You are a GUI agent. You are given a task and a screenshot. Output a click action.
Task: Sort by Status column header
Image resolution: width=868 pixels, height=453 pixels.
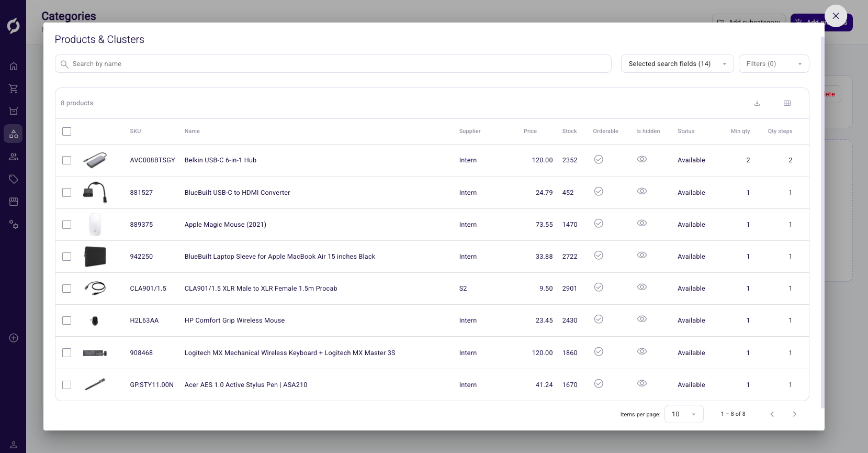[x=686, y=131]
